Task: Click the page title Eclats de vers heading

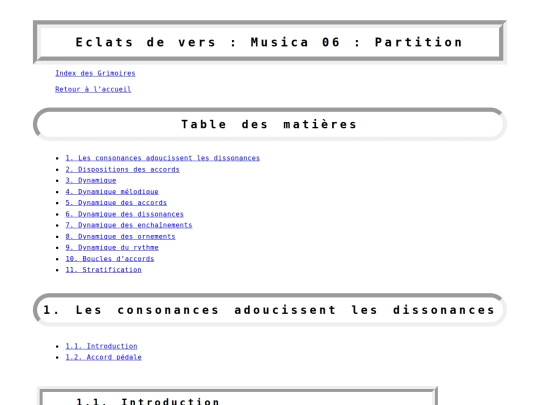Action: point(270,42)
